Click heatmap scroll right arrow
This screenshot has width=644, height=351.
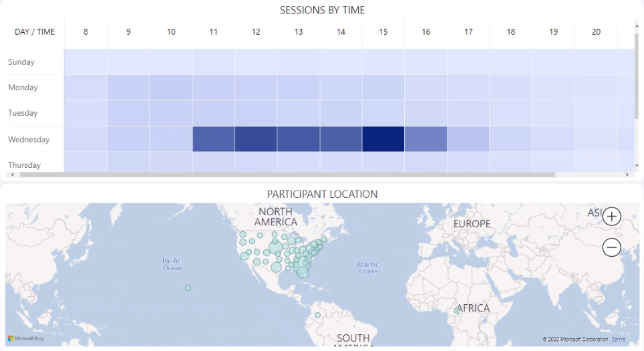point(627,174)
